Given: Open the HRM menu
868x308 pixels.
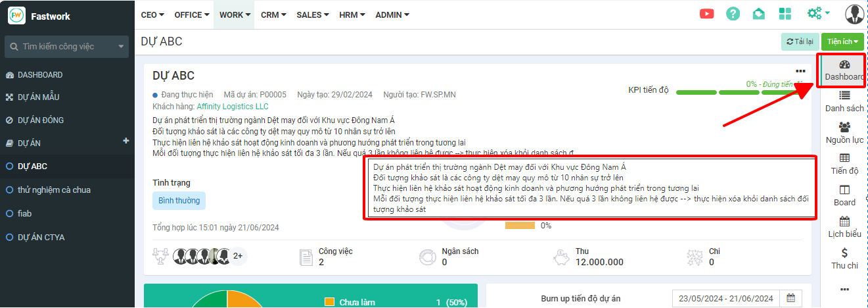Looking at the screenshot, I should (352, 14).
